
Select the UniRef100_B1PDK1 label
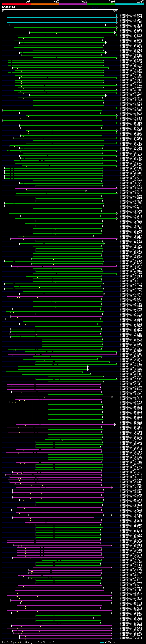coord(131,186)
